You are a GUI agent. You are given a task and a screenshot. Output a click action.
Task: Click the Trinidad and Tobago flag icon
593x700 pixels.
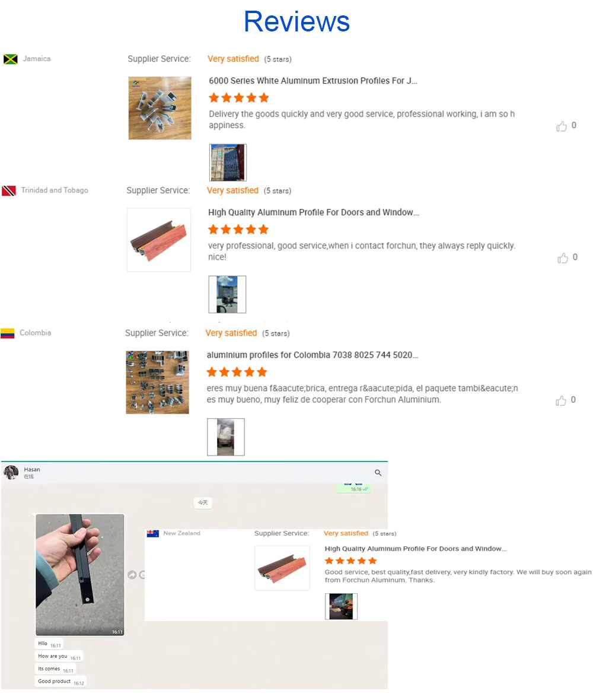pos(8,190)
